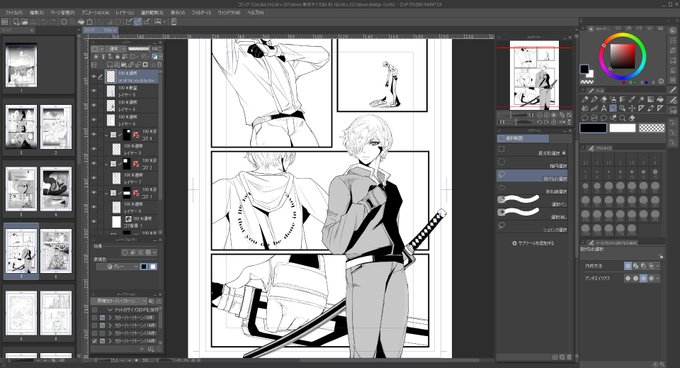680x368 pixels.
Task: Open the ページ管理 menu
Action: point(62,13)
